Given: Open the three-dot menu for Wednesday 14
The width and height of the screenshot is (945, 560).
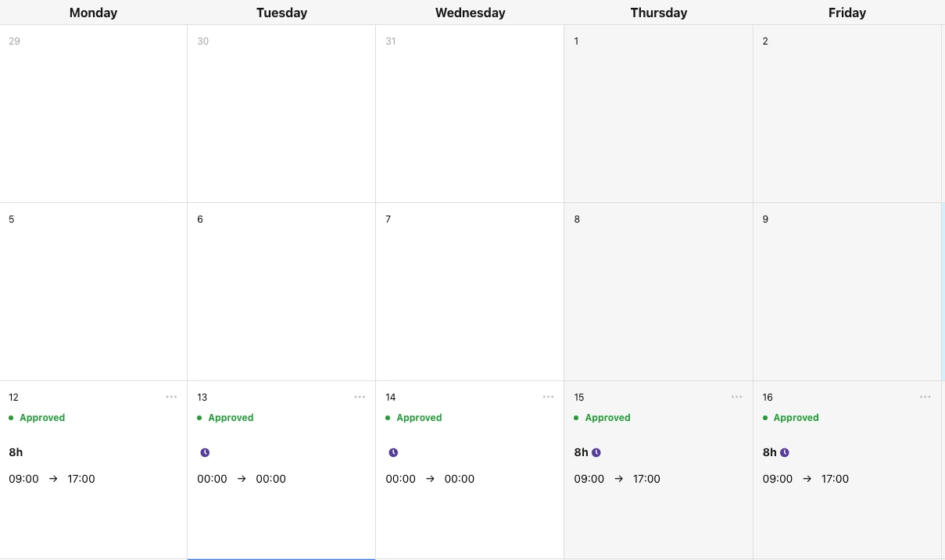Looking at the screenshot, I should tap(549, 397).
